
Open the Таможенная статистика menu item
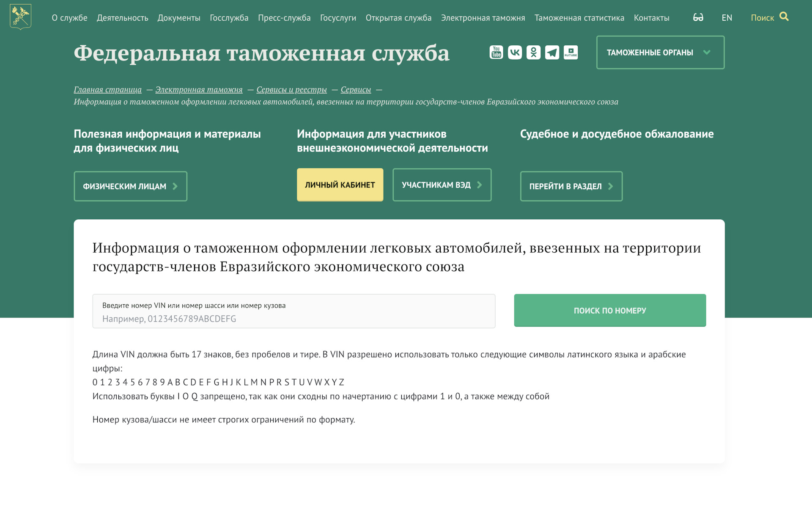(579, 18)
